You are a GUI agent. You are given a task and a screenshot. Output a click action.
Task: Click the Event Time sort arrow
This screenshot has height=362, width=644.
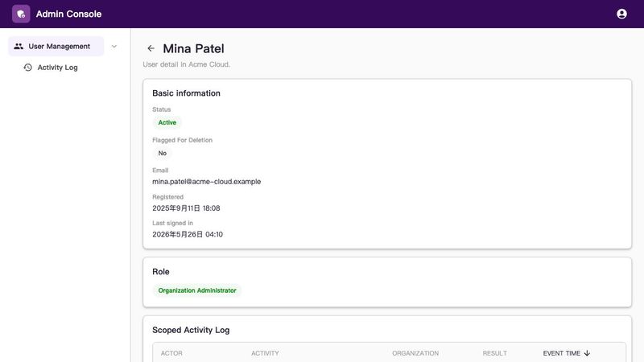click(587, 353)
